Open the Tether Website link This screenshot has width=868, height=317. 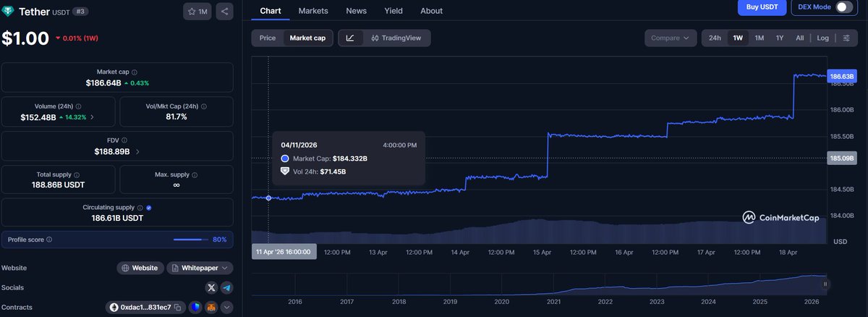coord(140,268)
